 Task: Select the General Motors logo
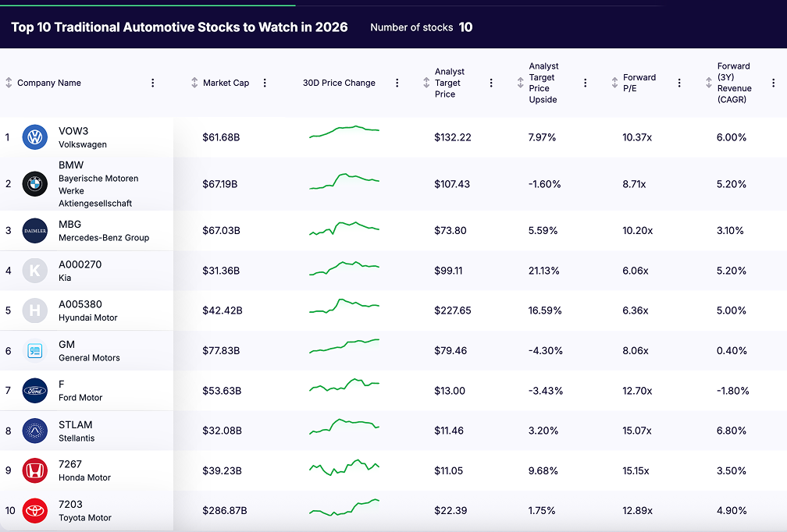(35, 350)
